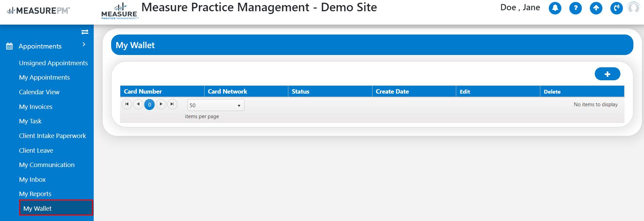Open the items per page dropdown
The height and width of the screenshot is (221, 644).
point(216,105)
